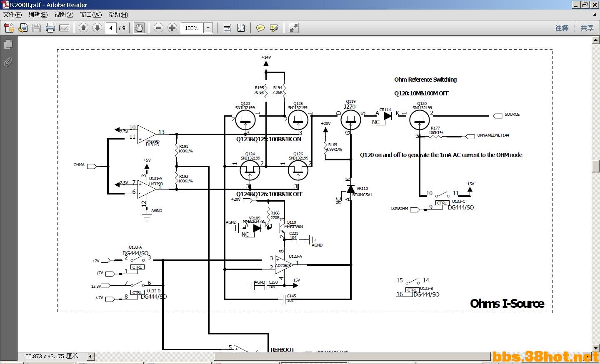Click the fit-width scrolling mode icon
Viewport: 600px width, 364px height.
tap(227, 28)
